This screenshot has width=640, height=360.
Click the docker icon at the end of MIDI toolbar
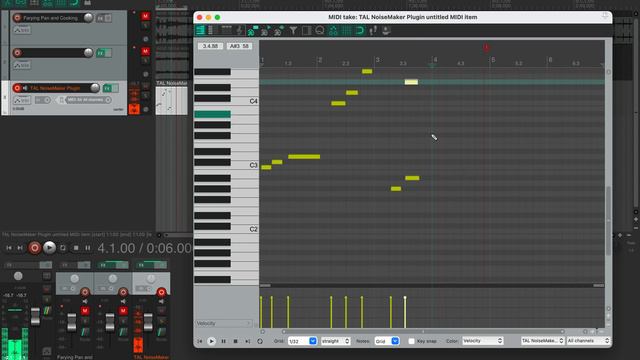coord(386,30)
